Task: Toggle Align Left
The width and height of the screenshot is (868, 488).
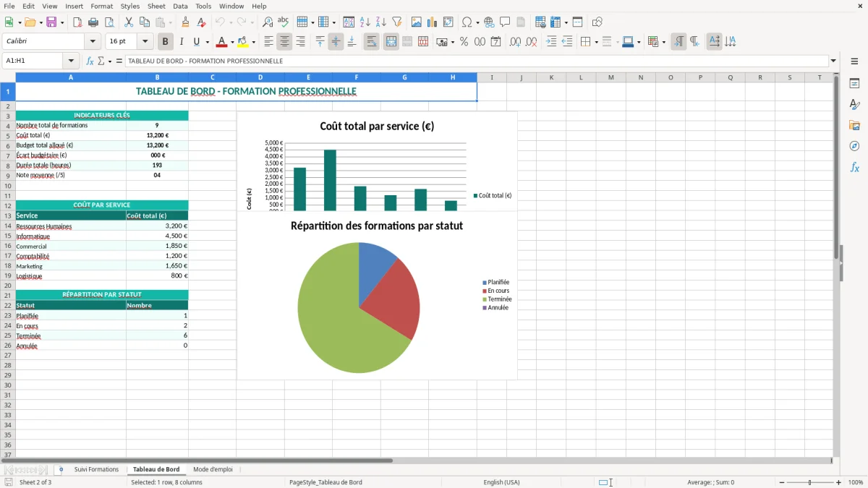Action: [x=268, y=42]
